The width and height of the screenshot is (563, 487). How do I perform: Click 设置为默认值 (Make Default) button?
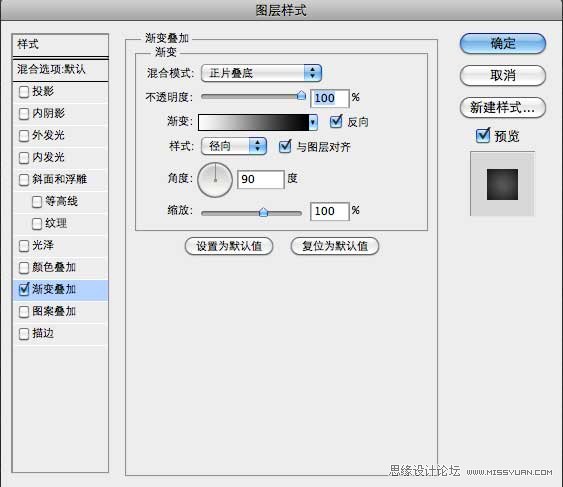point(229,246)
